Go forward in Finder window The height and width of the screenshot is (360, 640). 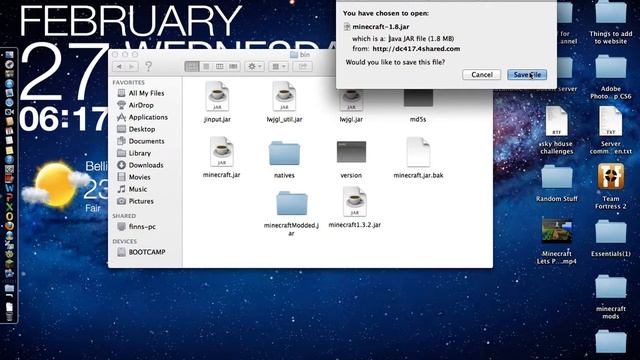(132, 67)
